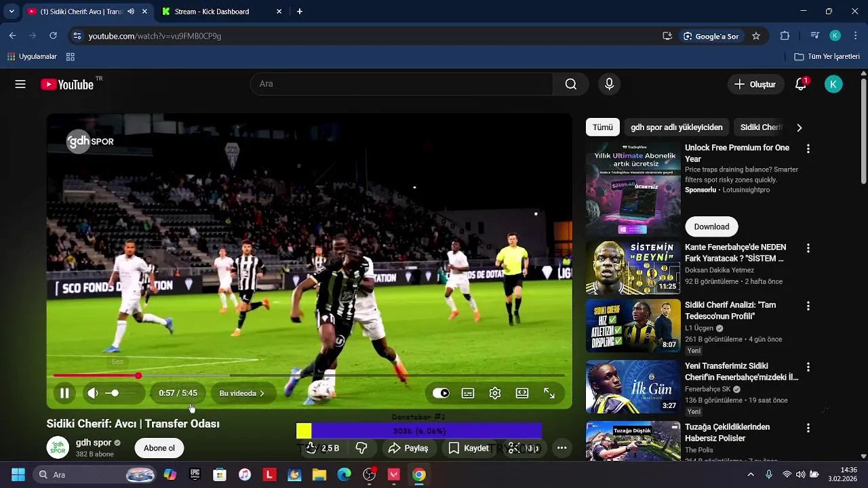Dislike the video with the thumbs down
The image size is (868, 488).
point(361,448)
